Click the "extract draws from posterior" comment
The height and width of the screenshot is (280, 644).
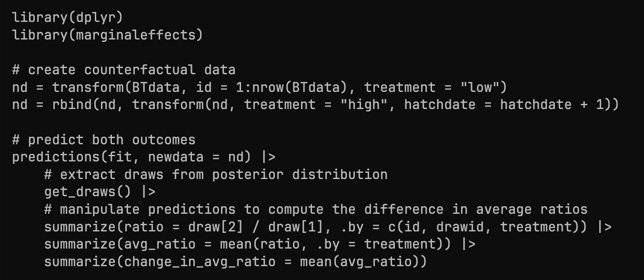pos(216,175)
